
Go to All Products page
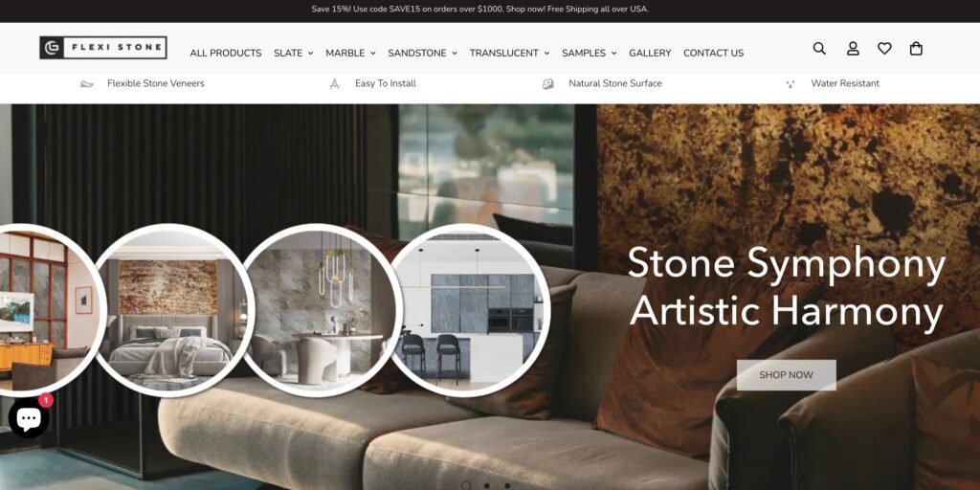(226, 54)
